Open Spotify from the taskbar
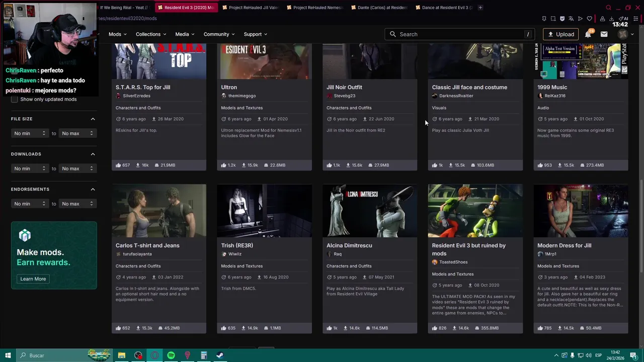644x362 pixels. (x=171, y=355)
